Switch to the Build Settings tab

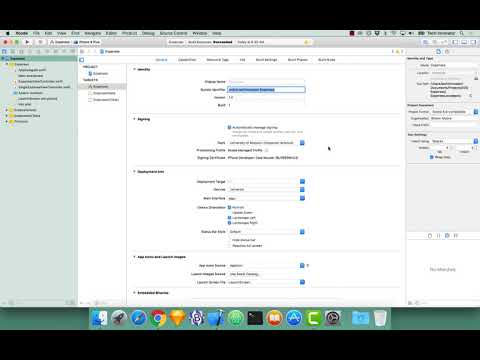[266, 60]
